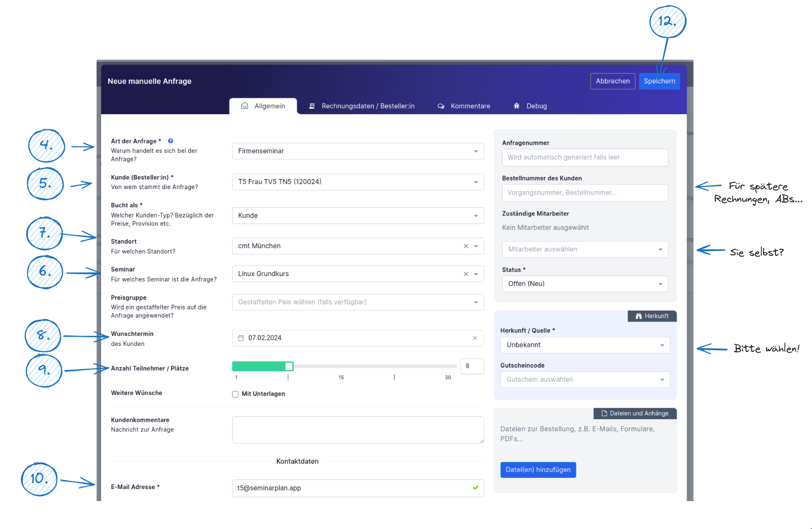Click the 'Neue manuelle Anfrage' dialog title

[x=150, y=81]
